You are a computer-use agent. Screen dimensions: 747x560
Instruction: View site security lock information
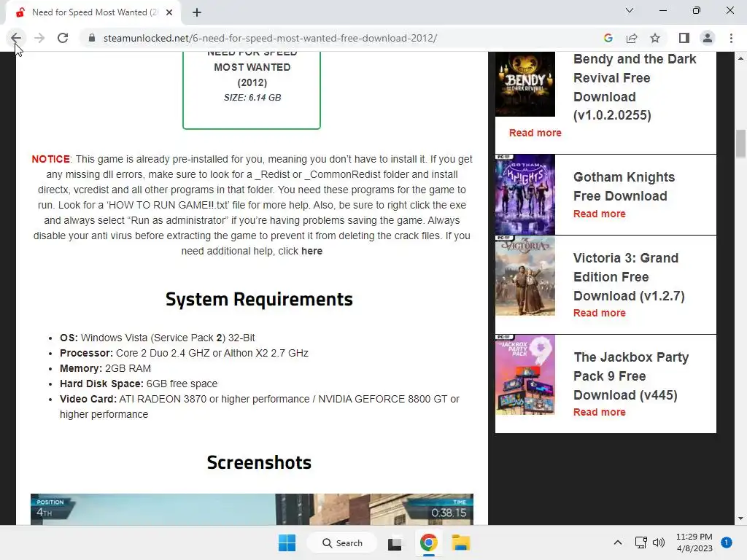92,38
